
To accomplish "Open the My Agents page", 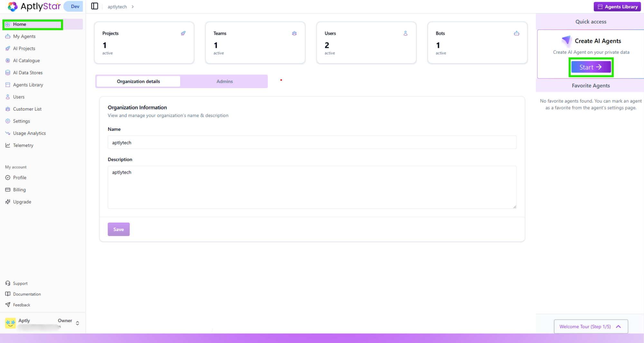I will 24,36.
